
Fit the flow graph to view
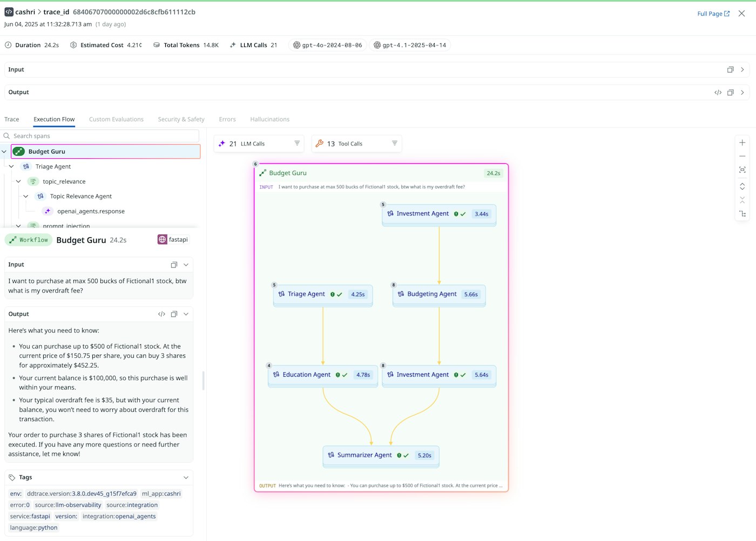pos(742,170)
